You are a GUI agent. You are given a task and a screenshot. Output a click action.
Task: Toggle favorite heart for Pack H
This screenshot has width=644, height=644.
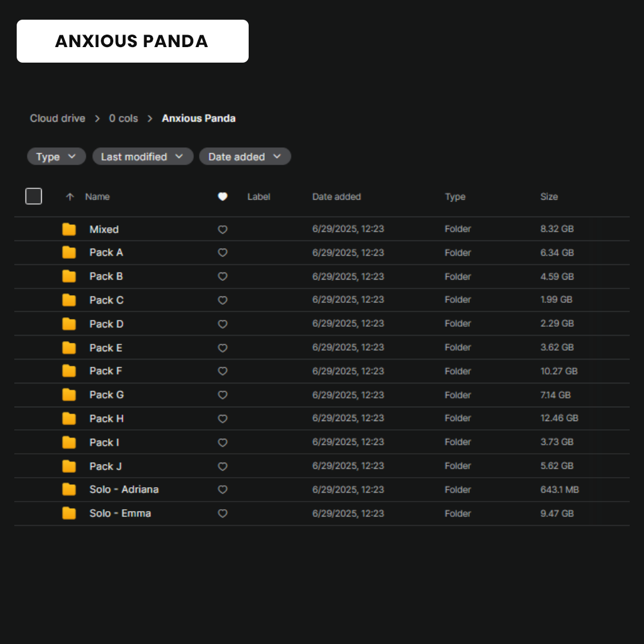point(222,419)
